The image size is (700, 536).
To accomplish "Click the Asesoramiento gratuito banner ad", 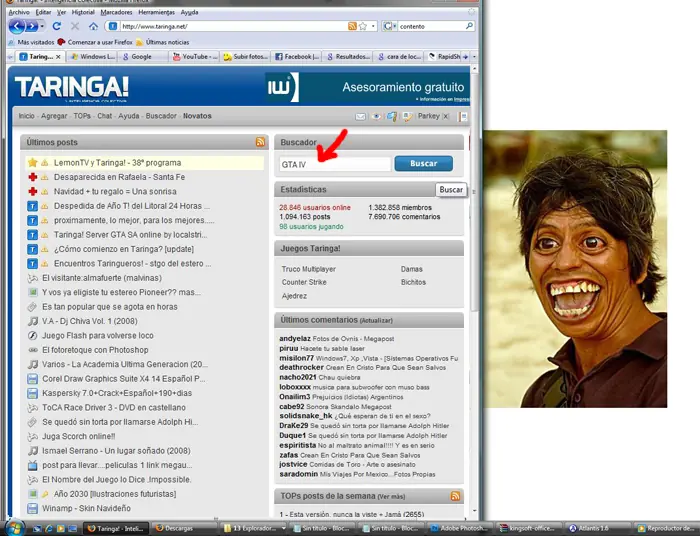I will pyautogui.click(x=367, y=87).
